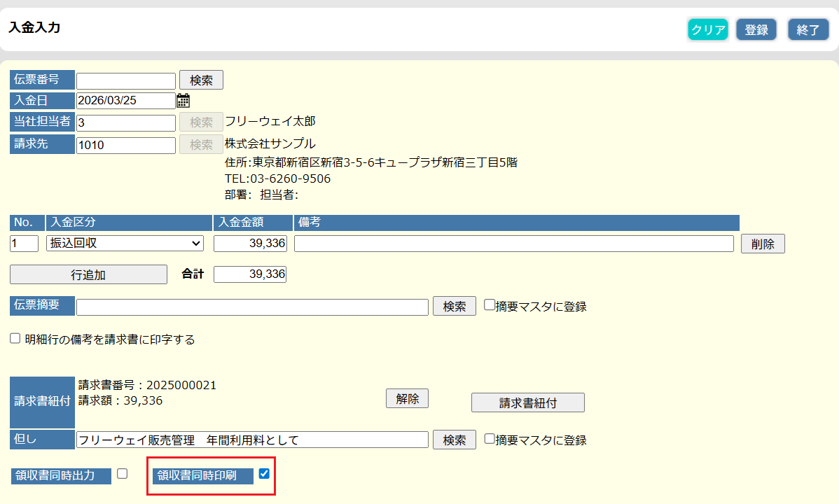Click 検索 beside the 伝票摘要 field
This screenshot has width=839, height=504.
454,306
